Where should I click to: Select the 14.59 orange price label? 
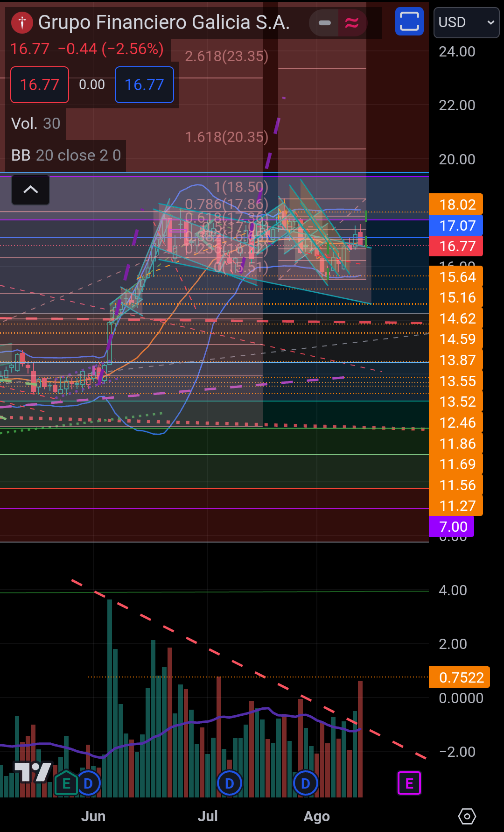pos(456,339)
